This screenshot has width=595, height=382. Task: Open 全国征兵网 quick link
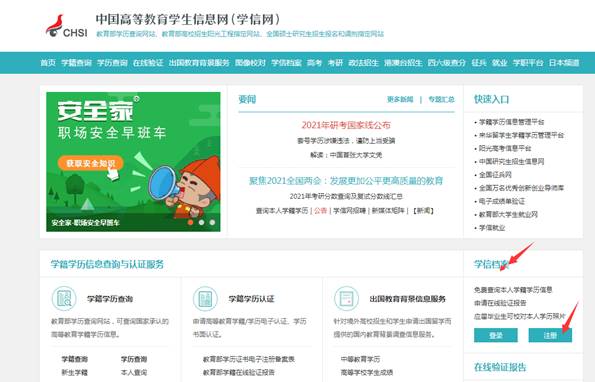pyautogui.click(x=495, y=175)
